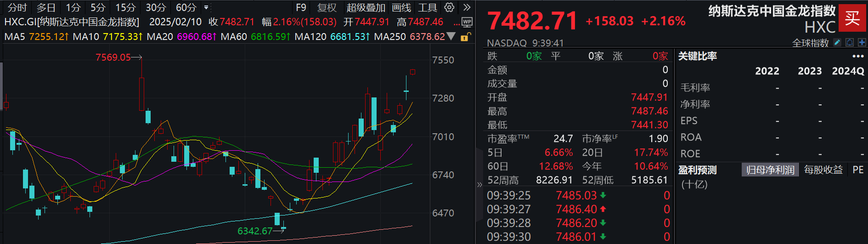Click the 2022 column header

pos(767,71)
